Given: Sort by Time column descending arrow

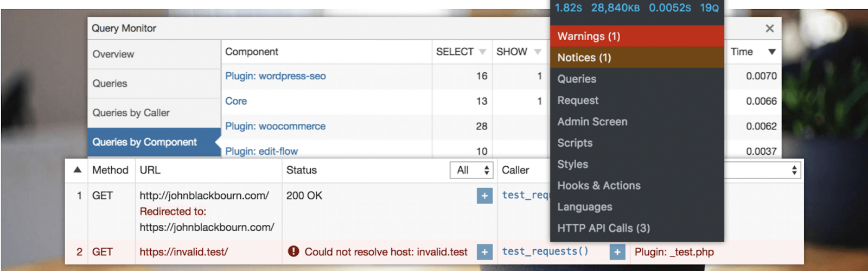Looking at the screenshot, I should (772, 52).
